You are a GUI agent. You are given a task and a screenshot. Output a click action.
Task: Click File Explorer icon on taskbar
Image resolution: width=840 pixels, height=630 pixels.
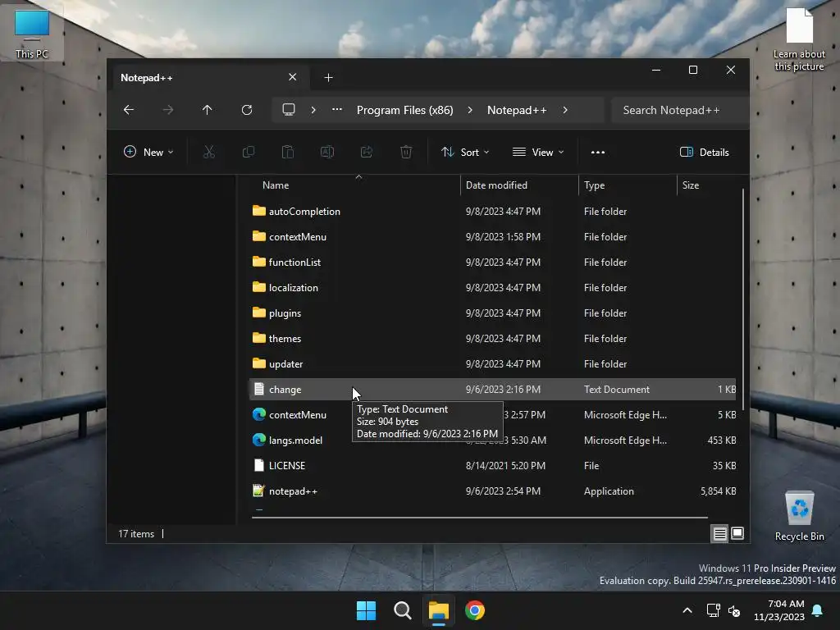pos(438,610)
